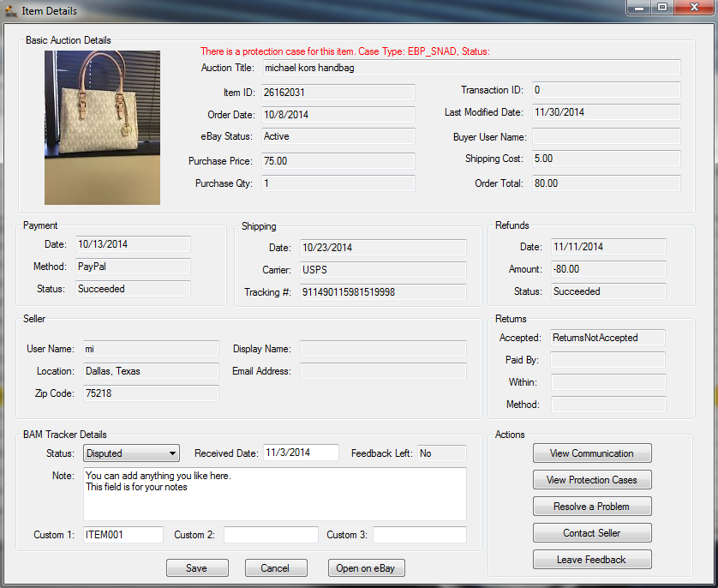Click Last Modified Date field 11/30/2014
This screenshot has width=718, height=588.
[x=607, y=112]
